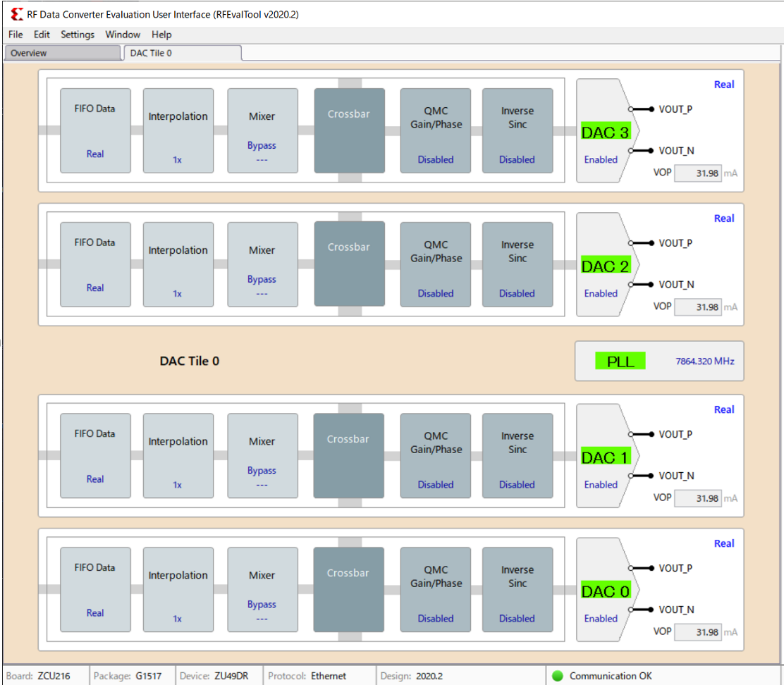Viewport: 784px width, 685px height.
Task: Open Crossbar block in DAC 0 row
Action: 348,590
